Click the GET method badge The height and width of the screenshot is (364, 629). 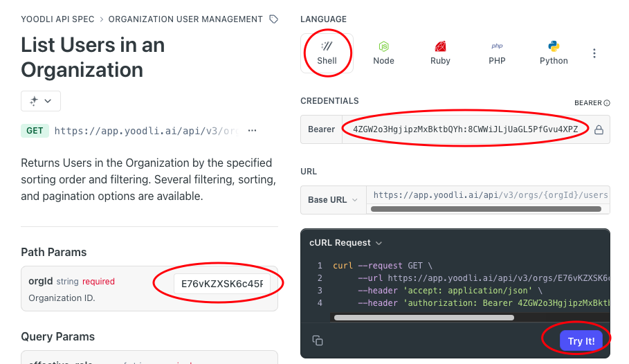pos(35,131)
